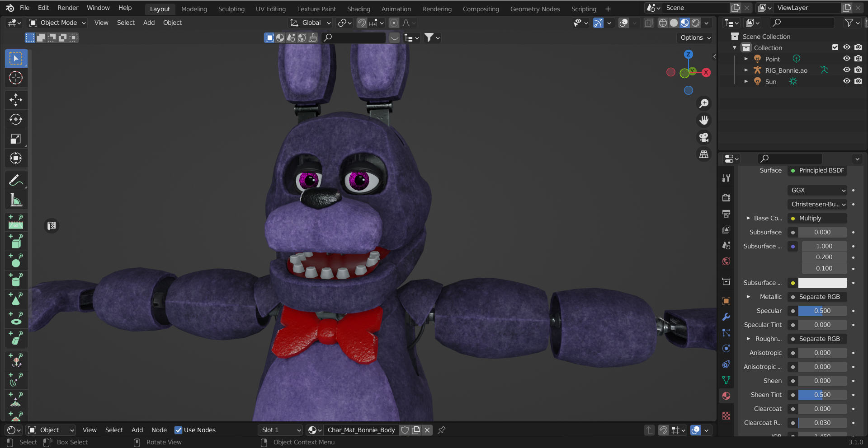Exclude Collection from view layer checkbox
Image resolution: width=868 pixels, height=448 pixels.
(x=835, y=47)
